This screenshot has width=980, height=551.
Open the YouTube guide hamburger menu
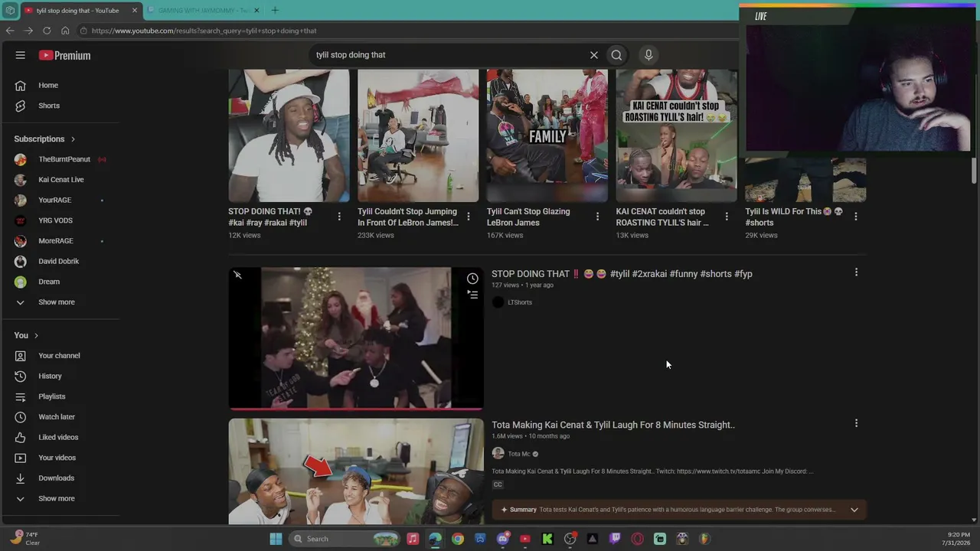click(21, 55)
